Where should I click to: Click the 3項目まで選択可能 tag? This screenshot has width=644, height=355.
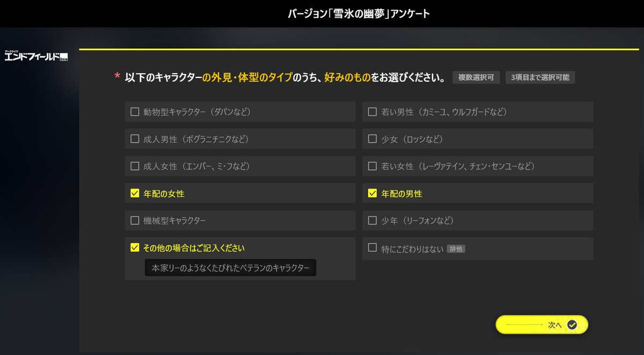coord(540,77)
